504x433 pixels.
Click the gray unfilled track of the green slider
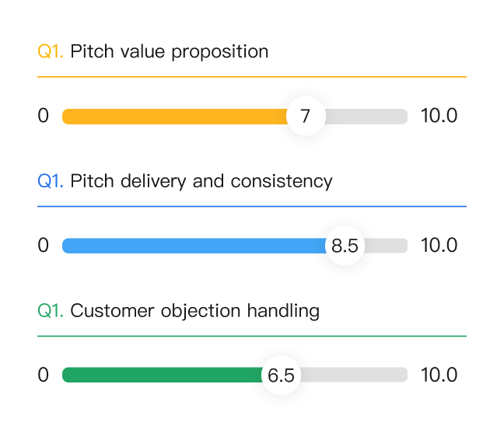(354, 375)
